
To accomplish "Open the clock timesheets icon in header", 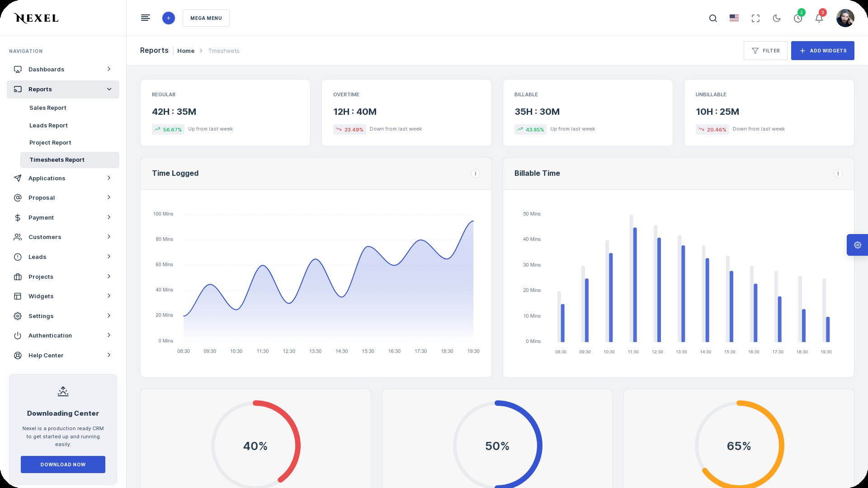I will click(x=798, y=19).
